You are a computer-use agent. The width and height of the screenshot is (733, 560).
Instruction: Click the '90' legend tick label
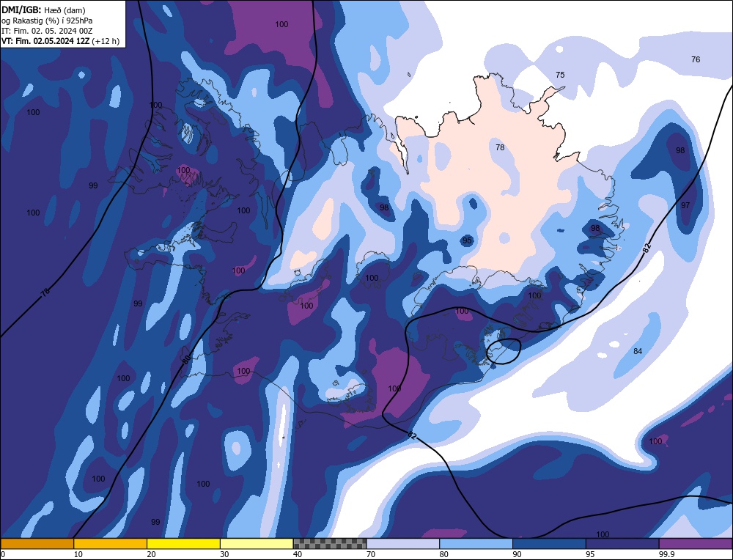(517, 554)
